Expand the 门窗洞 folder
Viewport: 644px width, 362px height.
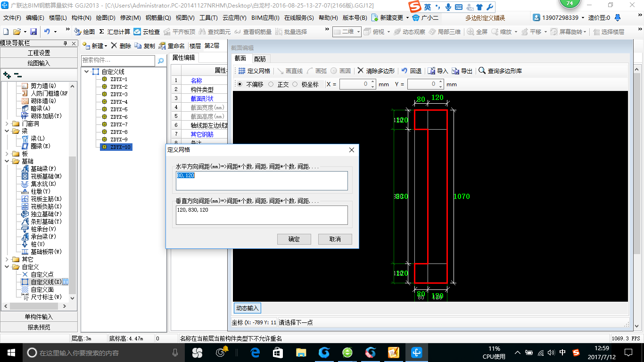[7, 123]
